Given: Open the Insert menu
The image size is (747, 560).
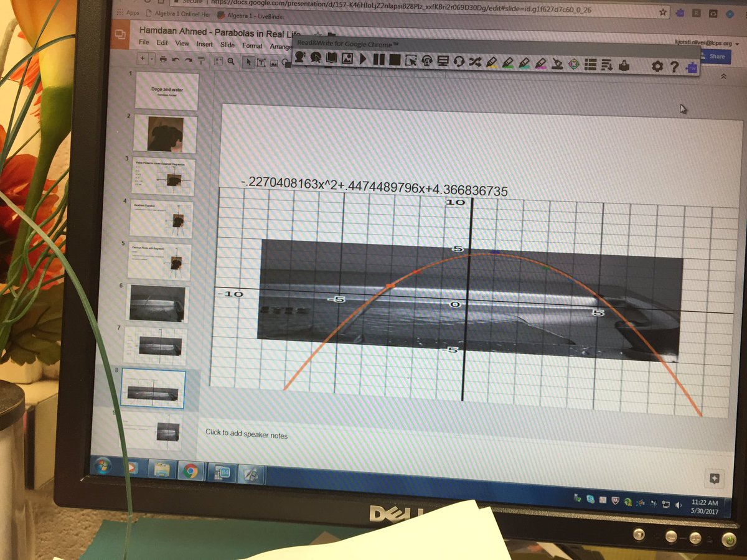Looking at the screenshot, I should coord(204,44).
